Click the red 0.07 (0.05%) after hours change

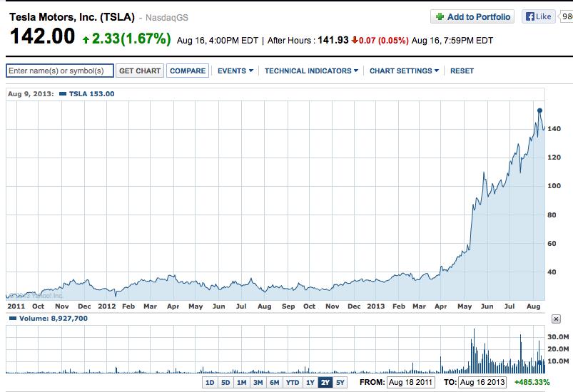click(383, 40)
